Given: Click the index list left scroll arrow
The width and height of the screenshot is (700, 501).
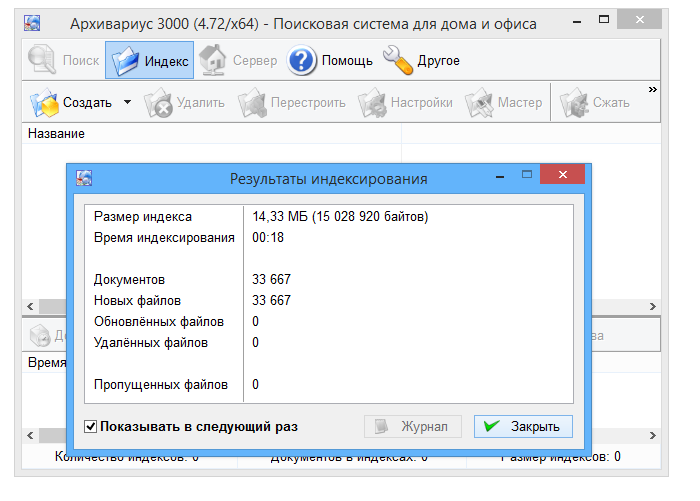Looking at the screenshot, I should [30, 306].
